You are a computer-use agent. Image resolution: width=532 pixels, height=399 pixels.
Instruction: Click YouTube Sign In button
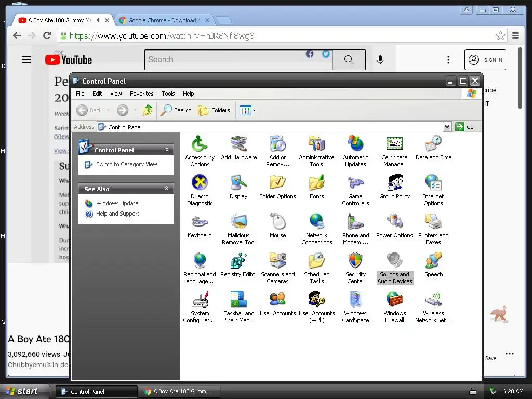coord(485,60)
